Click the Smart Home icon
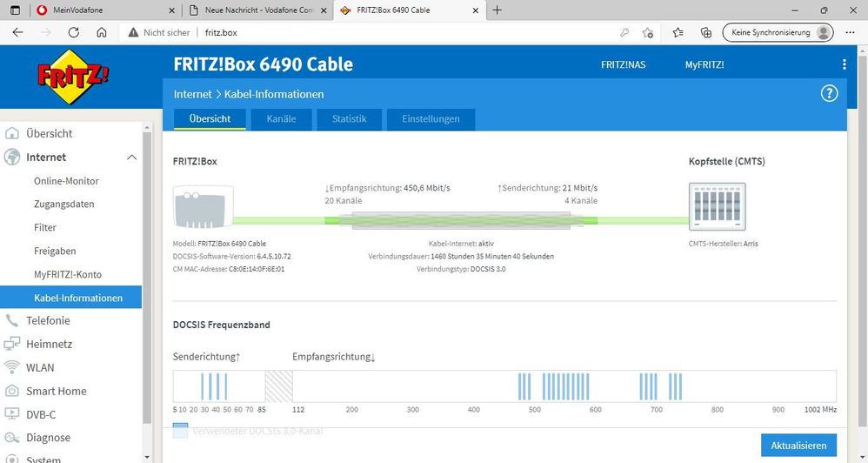Viewport: 868px width, 463px height. point(11,391)
